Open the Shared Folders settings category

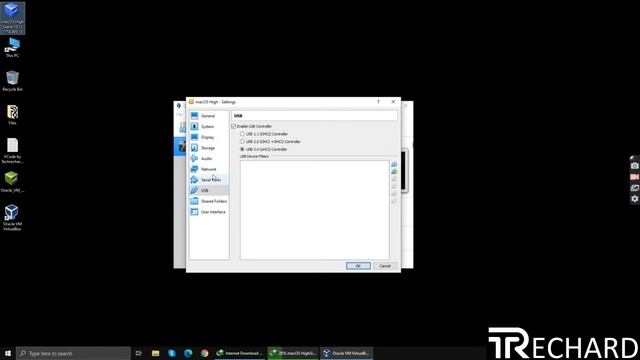tap(209, 201)
